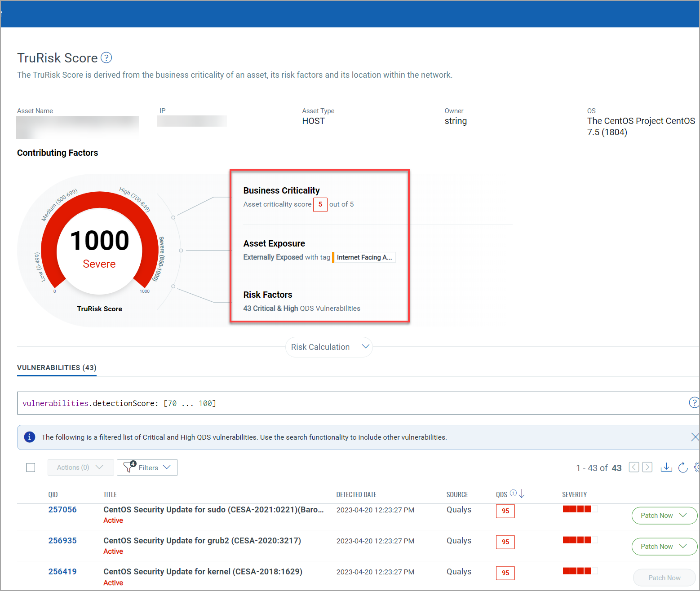Screen dimensions: 700x591
Task: Open the Actions (0) dropdown
Action: click(80, 468)
